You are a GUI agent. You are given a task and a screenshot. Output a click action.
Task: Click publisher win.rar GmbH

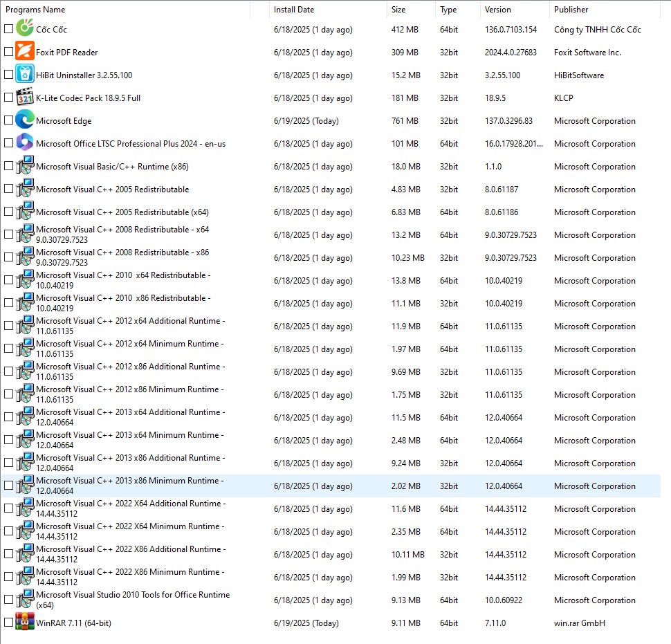(580, 623)
